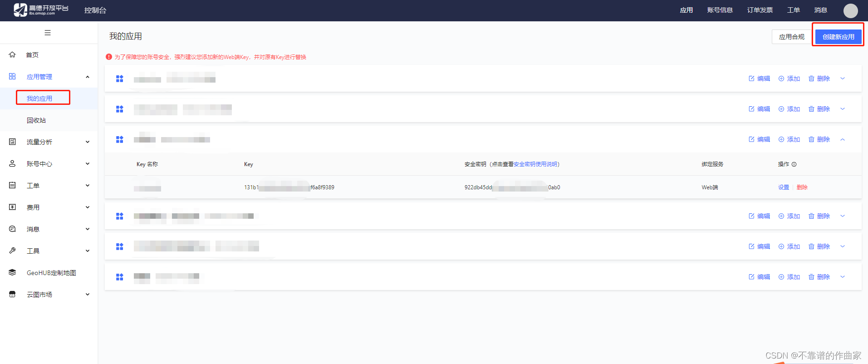Go to 首页 in the sidebar
This screenshot has height=364, width=868.
pos(32,55)
